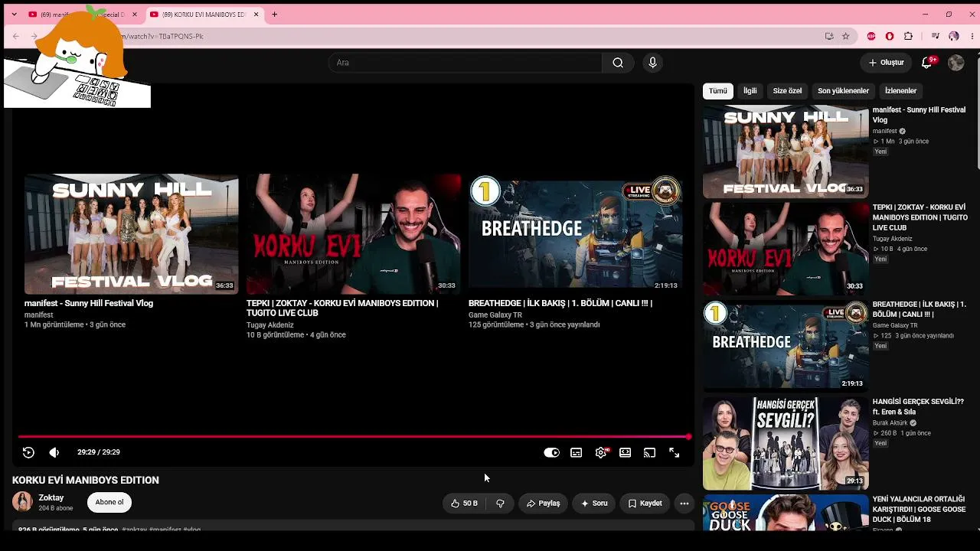Open the Oluştur create menu
This screenshot has width=980, height=551.
[x=887, y=63]
